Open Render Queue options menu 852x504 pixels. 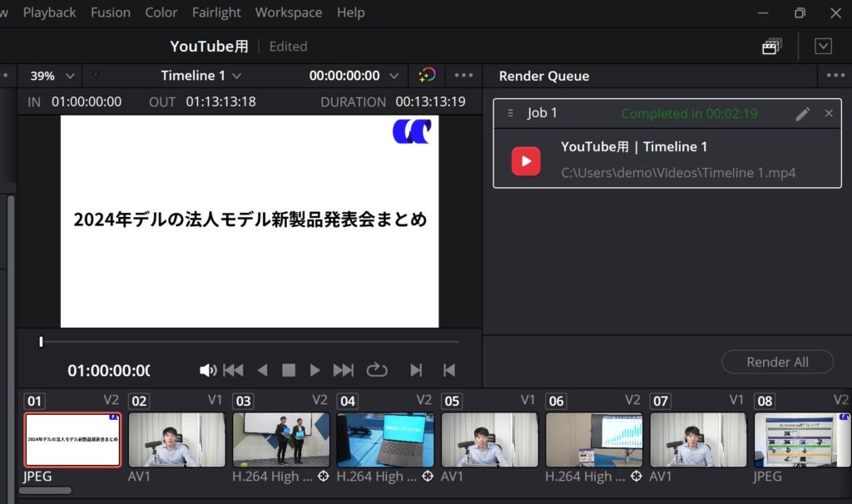835,76
